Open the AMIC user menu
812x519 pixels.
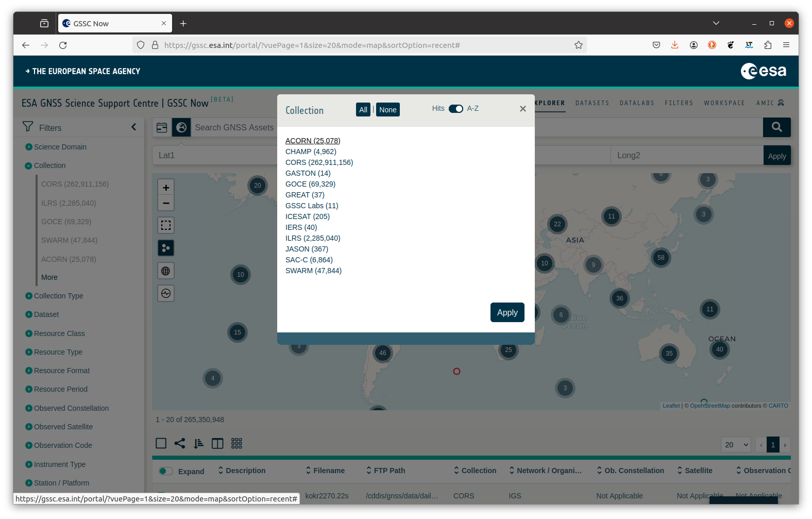tap(770, 103)
